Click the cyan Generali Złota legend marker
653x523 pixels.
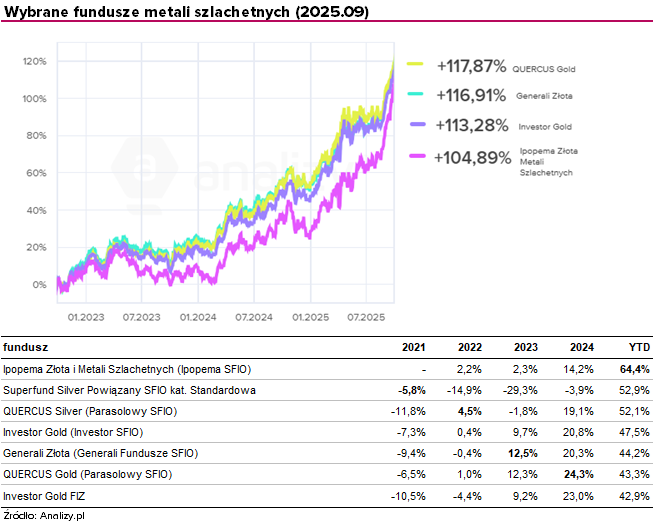(419, 96)
